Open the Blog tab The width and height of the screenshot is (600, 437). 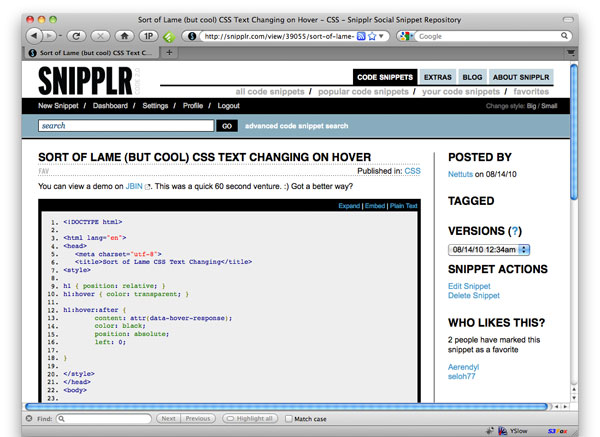pyautogui.click(x=472, y=77)
